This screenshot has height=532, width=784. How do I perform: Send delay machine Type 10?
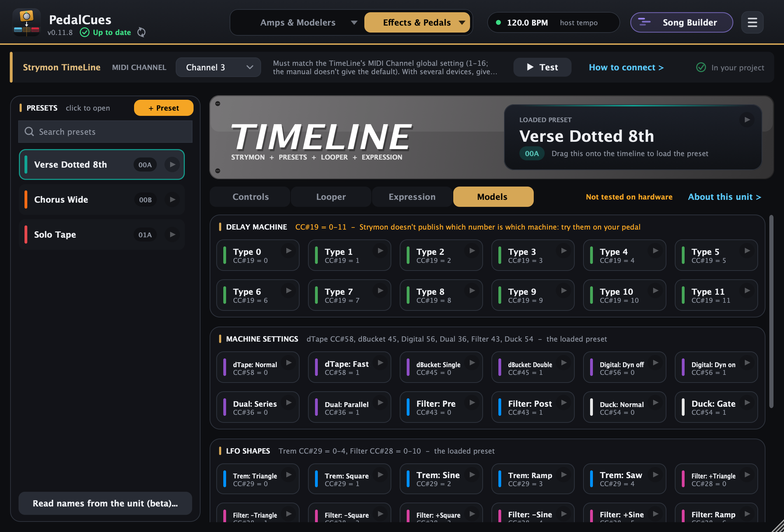625,295
